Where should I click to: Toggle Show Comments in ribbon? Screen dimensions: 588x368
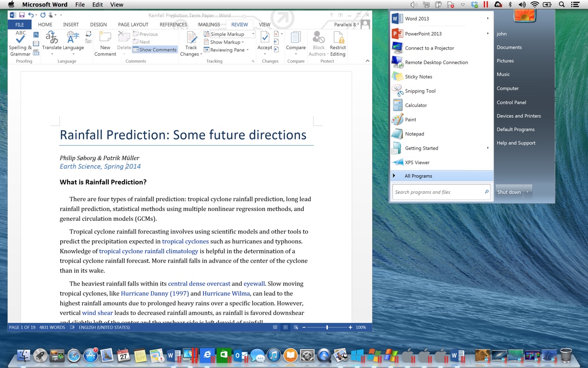pyautogui.click(x=154, y=50)
